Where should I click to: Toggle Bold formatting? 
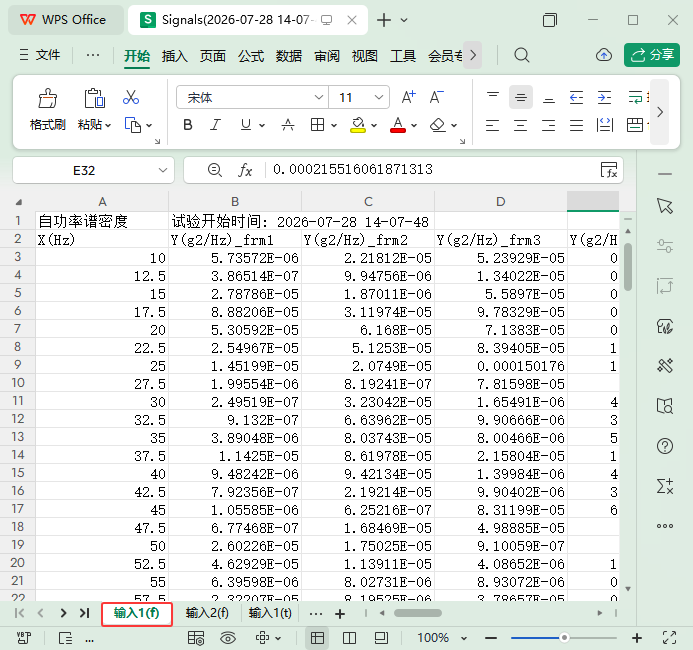click(x=187, y=125)
